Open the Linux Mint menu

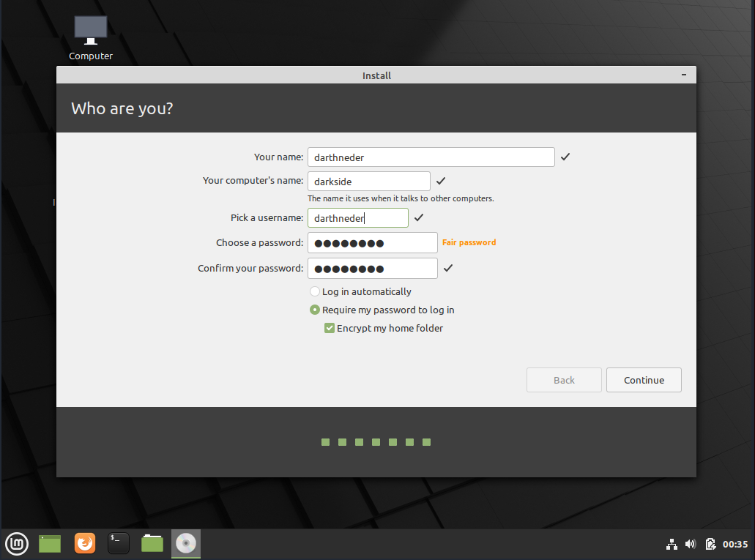point(16,543)
